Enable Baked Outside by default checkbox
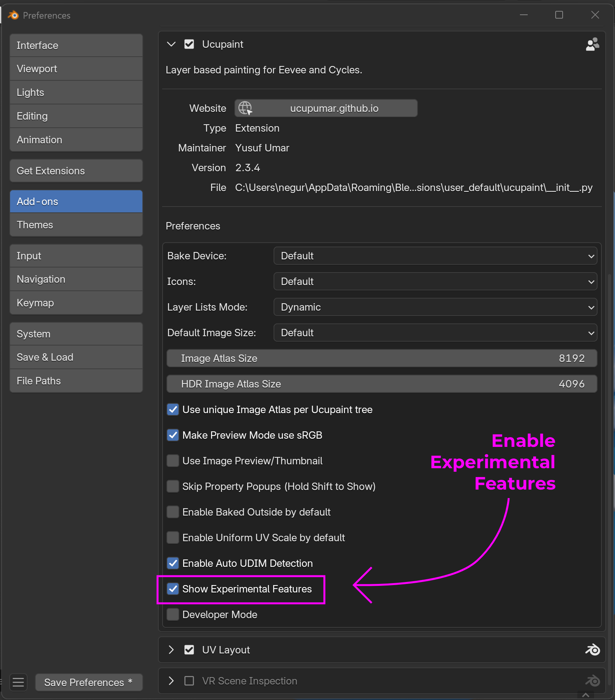615x700 pixels. tap(173, 512)
